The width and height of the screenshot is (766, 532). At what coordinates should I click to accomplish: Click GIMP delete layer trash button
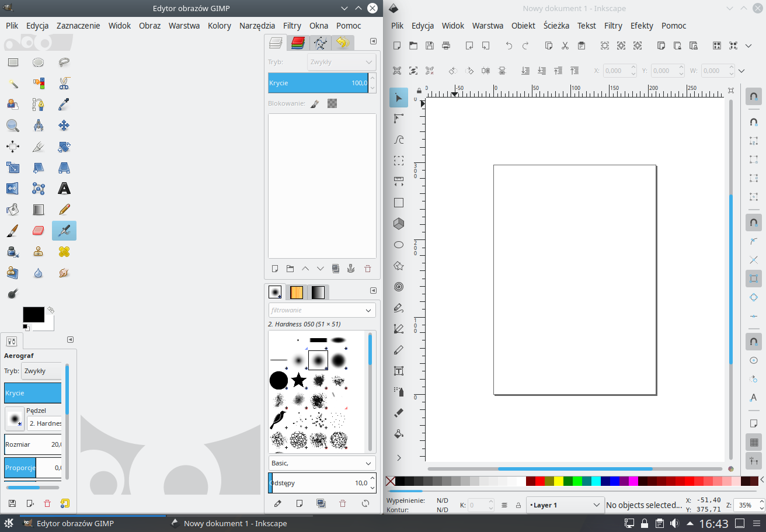click(367, 269)
